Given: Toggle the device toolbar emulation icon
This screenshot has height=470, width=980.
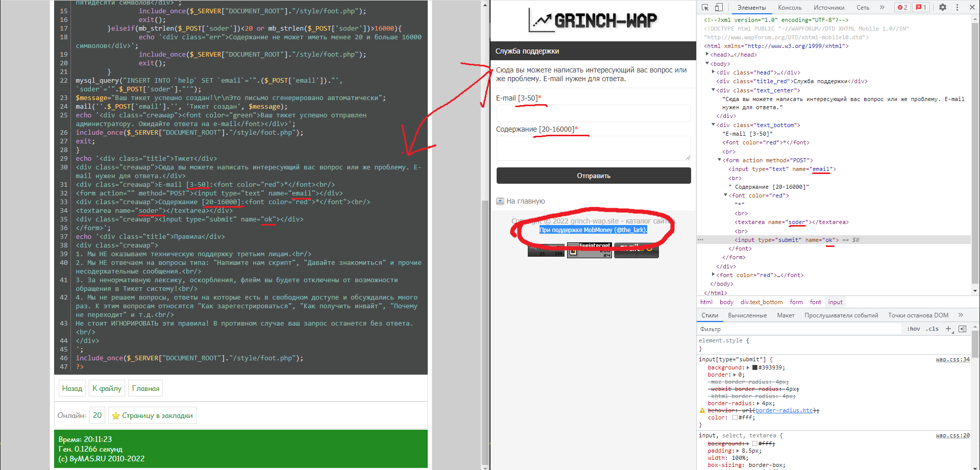Looking at the screenshot, I should [x=719, y=7].
